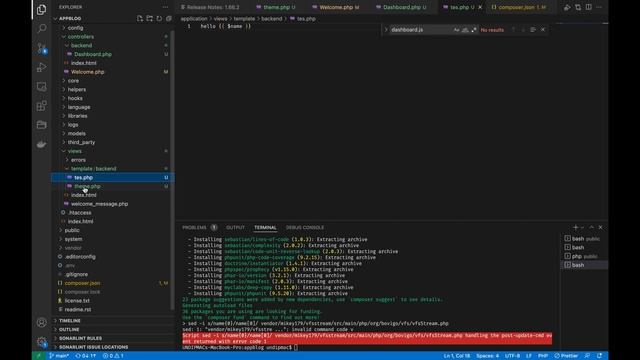
Task: Create a new terminal with plus icon
Action: [x=576, y=227]
